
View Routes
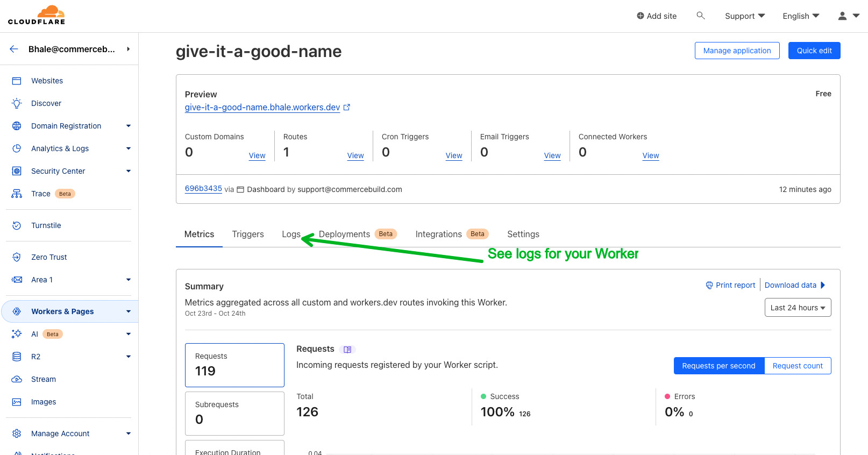point(355,155)
